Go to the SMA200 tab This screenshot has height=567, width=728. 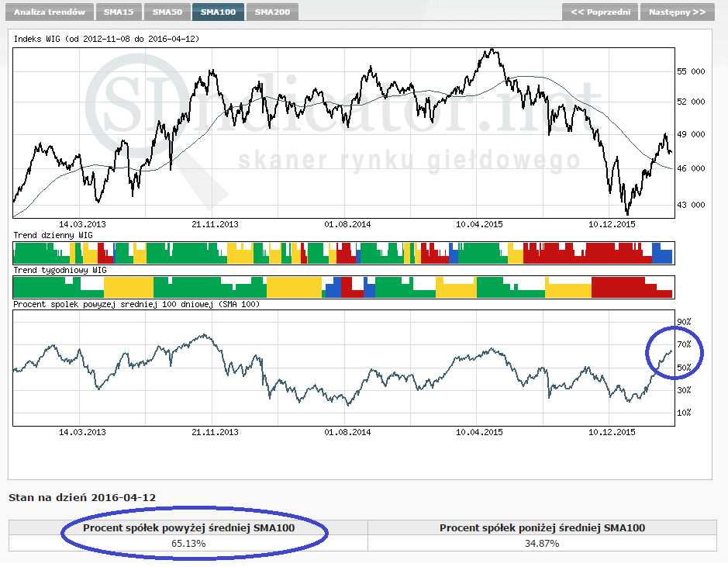pyautogui.click(x=272, y=12)
